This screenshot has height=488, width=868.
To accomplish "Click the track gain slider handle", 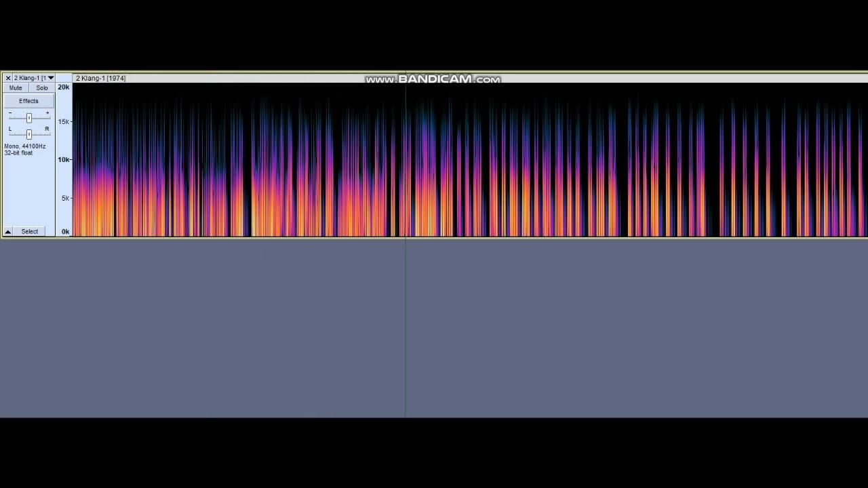I will (x=28, y=118).
